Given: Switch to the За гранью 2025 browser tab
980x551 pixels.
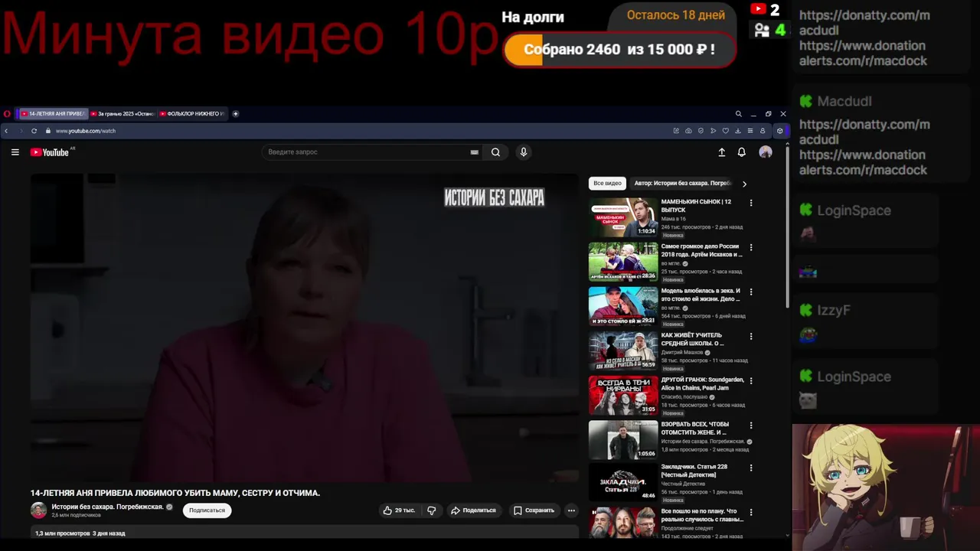Looking at the screenshot, I should pyautogui.click(x=122, y=114).
